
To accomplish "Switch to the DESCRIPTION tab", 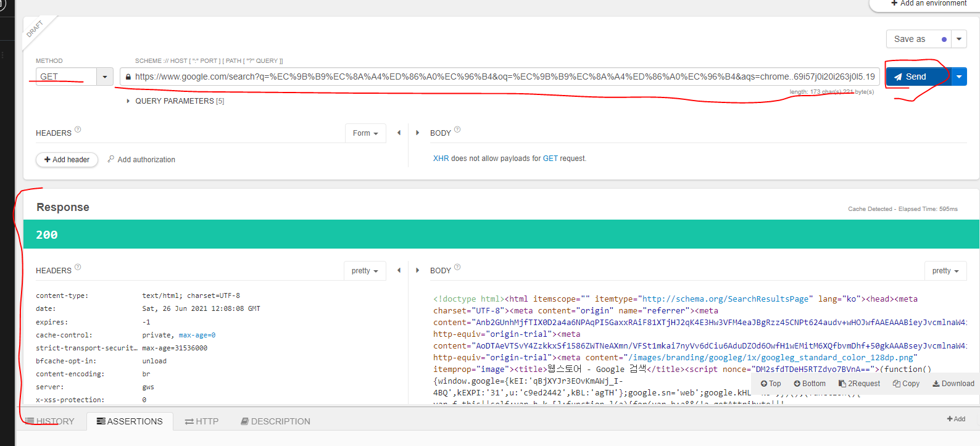I will 276,421.
